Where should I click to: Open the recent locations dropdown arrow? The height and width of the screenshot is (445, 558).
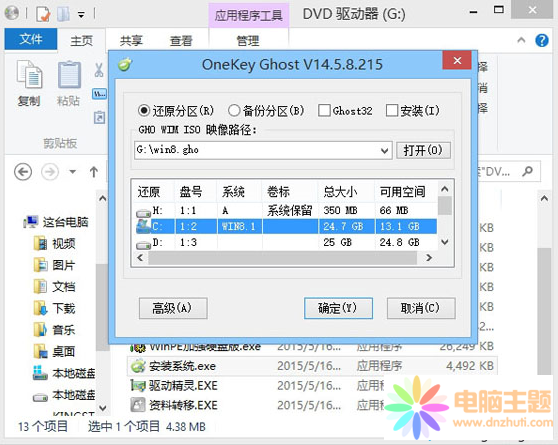click(x=73, y=172)
